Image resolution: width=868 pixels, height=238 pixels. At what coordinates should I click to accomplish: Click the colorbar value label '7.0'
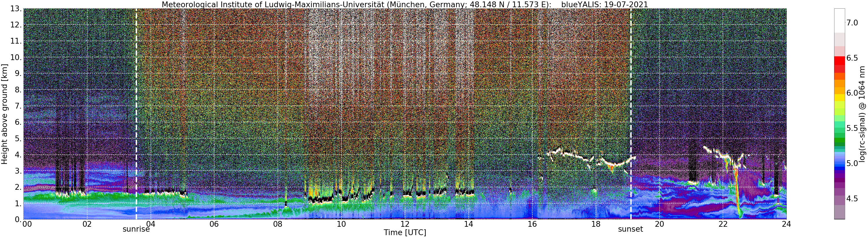(852, 23)
